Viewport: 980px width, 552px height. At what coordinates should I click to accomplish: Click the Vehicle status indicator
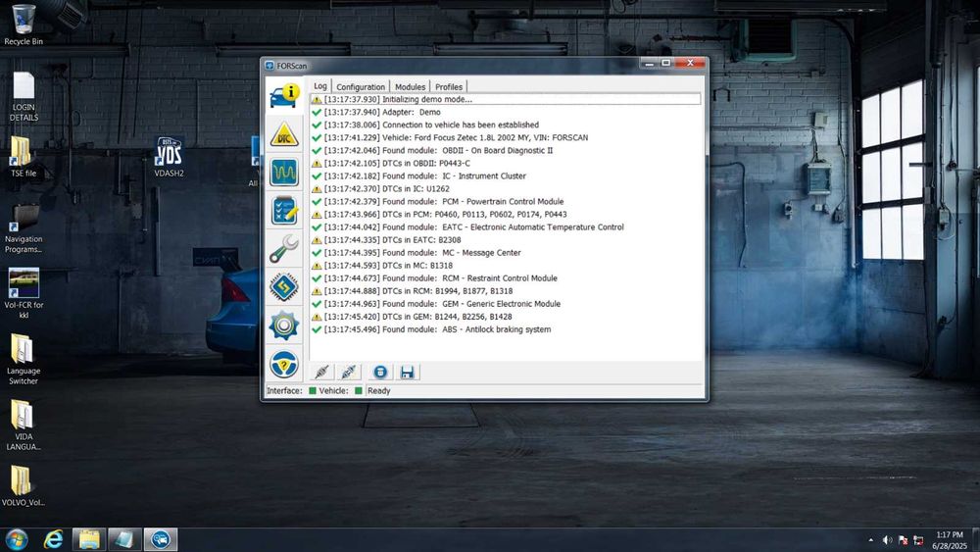click(358, 390)
